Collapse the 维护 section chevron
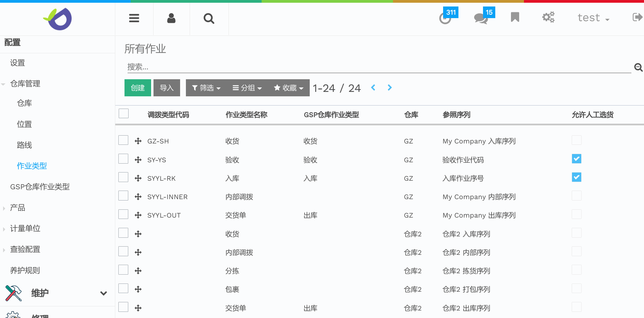The image size is (644, 318). 104,293
